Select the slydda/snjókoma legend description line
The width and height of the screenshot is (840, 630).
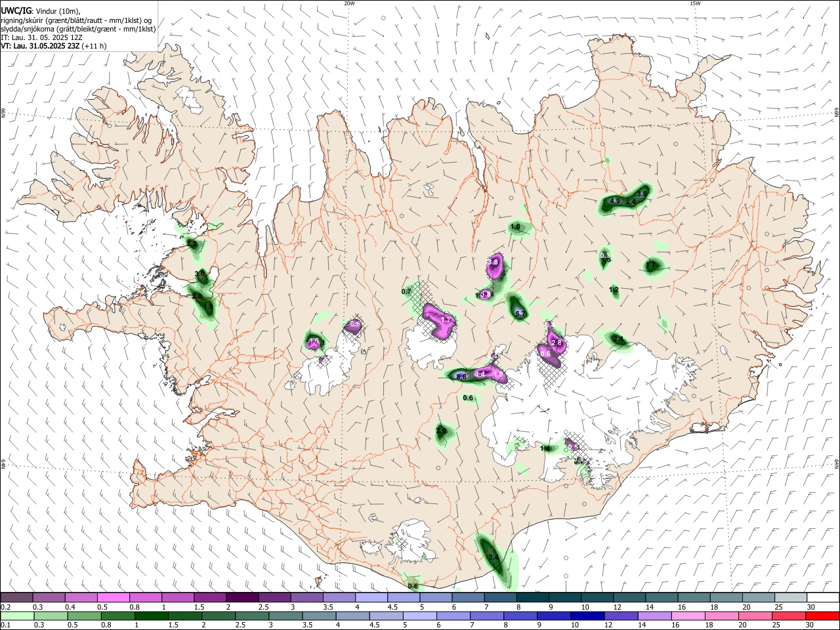pos(78,29)
